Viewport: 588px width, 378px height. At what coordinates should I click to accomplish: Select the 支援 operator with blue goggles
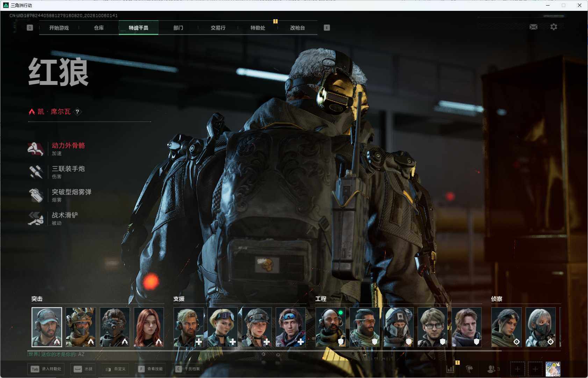291,327
